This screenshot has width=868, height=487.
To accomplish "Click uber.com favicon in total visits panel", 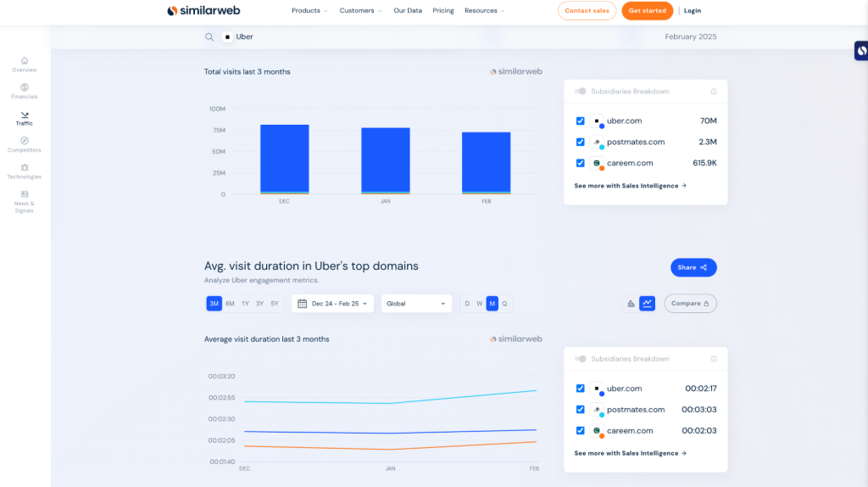I will tap(597, 121).
